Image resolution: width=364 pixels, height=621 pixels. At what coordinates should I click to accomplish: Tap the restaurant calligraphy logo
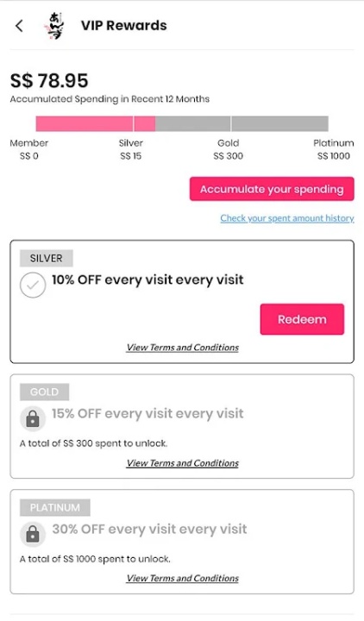54,26
